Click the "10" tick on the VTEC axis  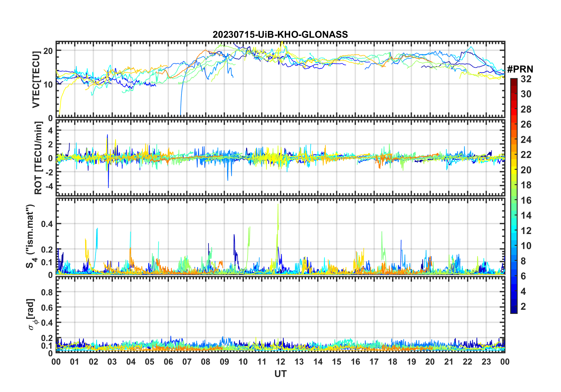pos(48,85)
